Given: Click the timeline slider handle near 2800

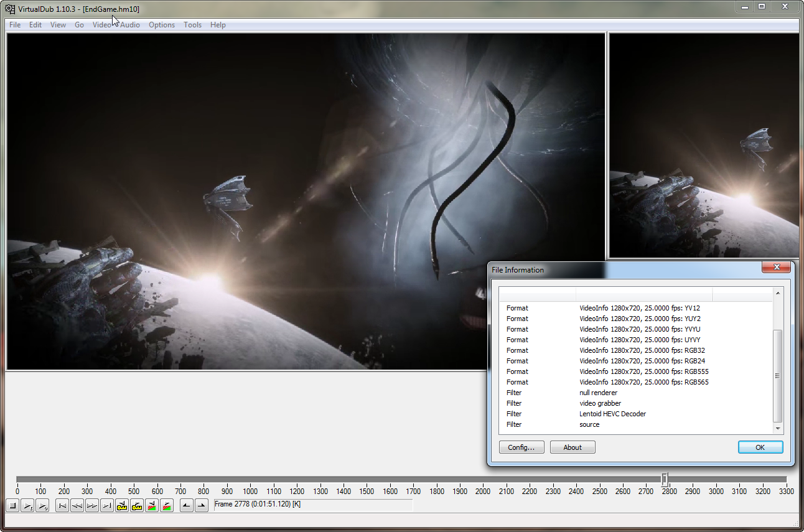Looking at the screenshot, I should point(665,479).
